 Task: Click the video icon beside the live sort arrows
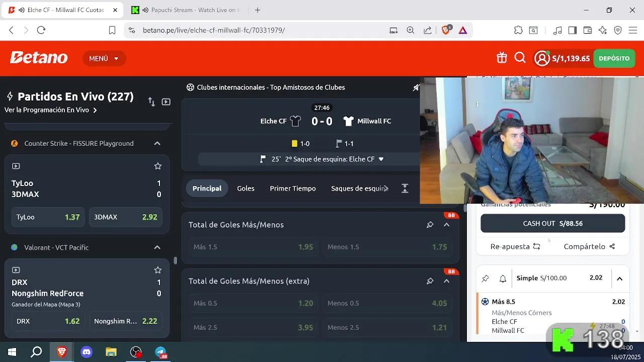coord(166,102)
